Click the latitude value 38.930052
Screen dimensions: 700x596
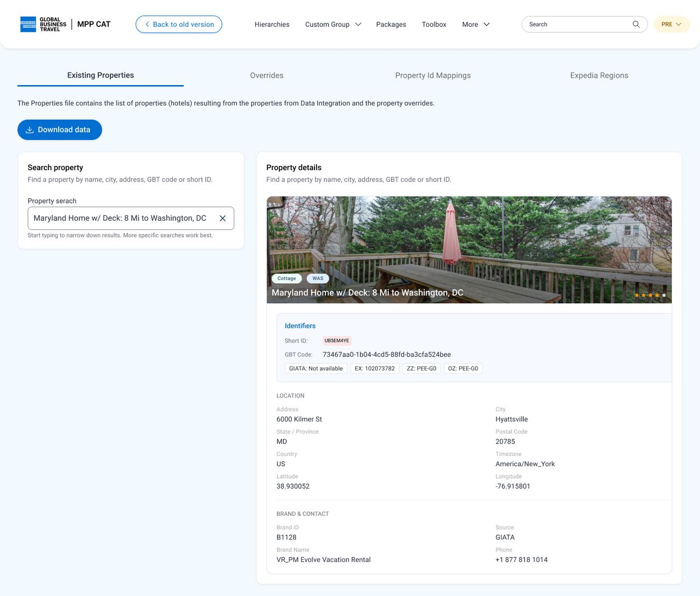coord(293,486)
